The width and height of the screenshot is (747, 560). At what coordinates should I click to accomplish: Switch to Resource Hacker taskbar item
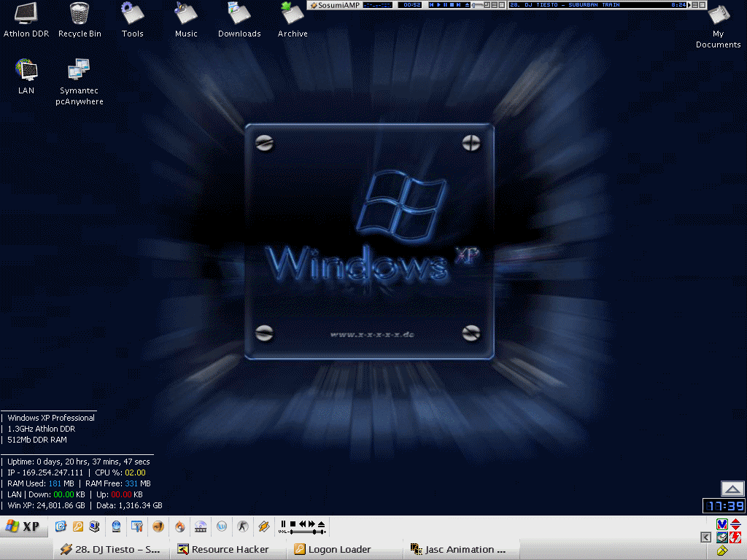tap(223, 549)
